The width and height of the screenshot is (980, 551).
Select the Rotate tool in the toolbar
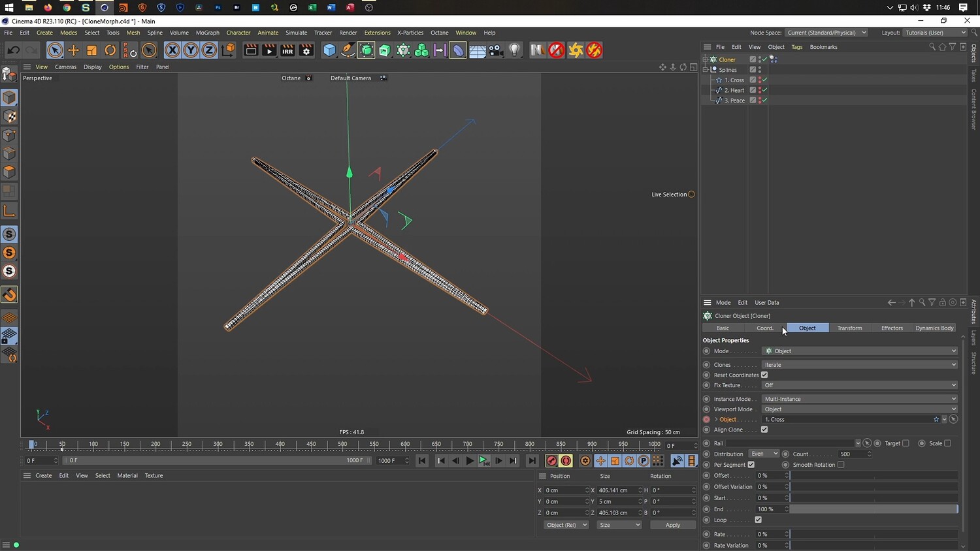click(110, 50)
